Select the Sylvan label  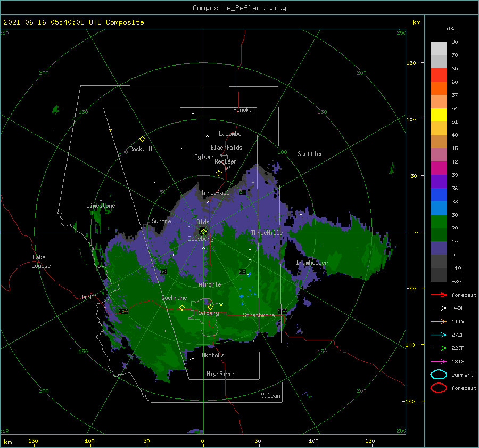pyautogui.click(x=204, y=157)
